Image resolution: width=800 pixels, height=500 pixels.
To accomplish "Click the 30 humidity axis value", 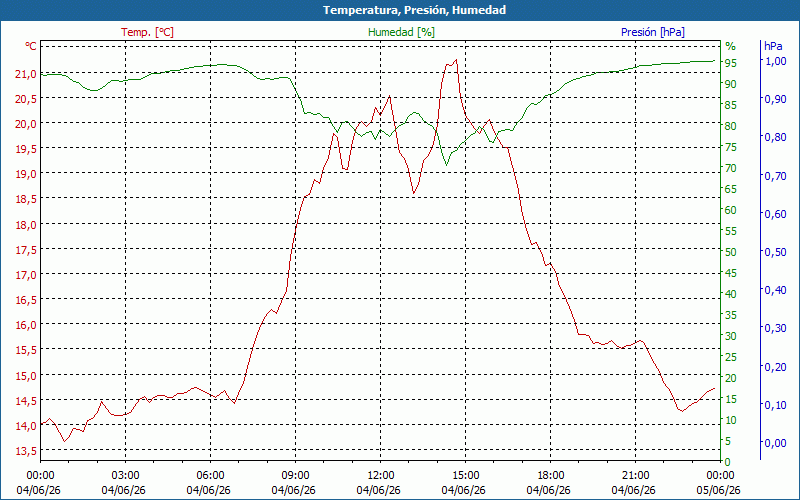I will coord(731,336).
